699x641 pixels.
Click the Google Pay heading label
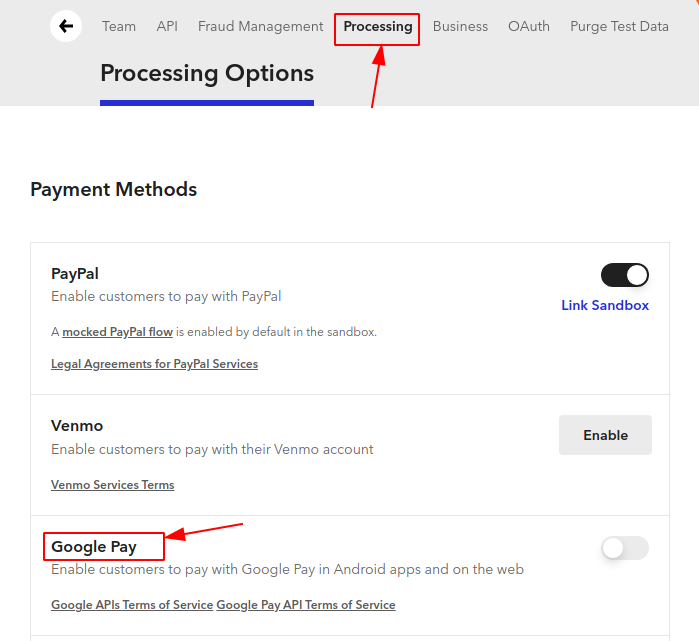94,547
